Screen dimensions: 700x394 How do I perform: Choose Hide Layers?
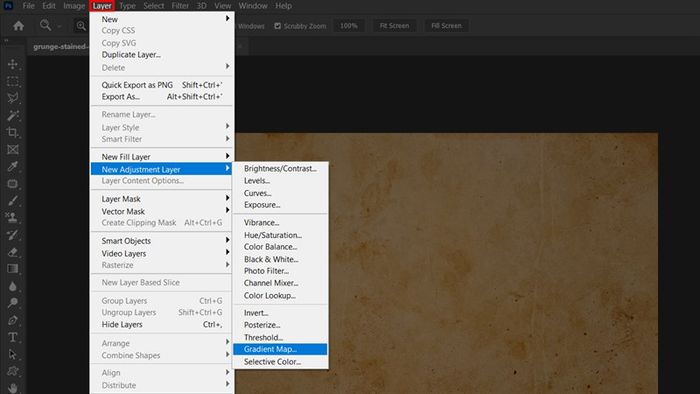pos(162,324)
